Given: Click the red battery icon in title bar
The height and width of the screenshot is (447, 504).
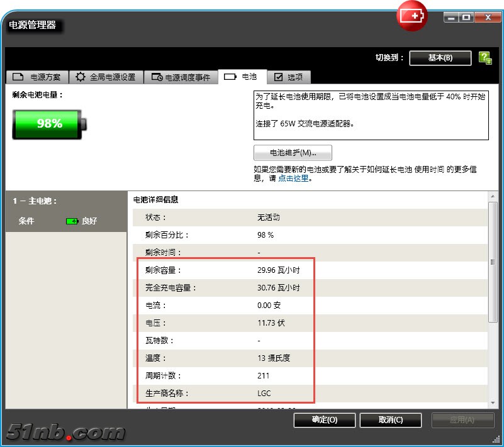Looking at the screenshot, I should click(x=412, y=16).
